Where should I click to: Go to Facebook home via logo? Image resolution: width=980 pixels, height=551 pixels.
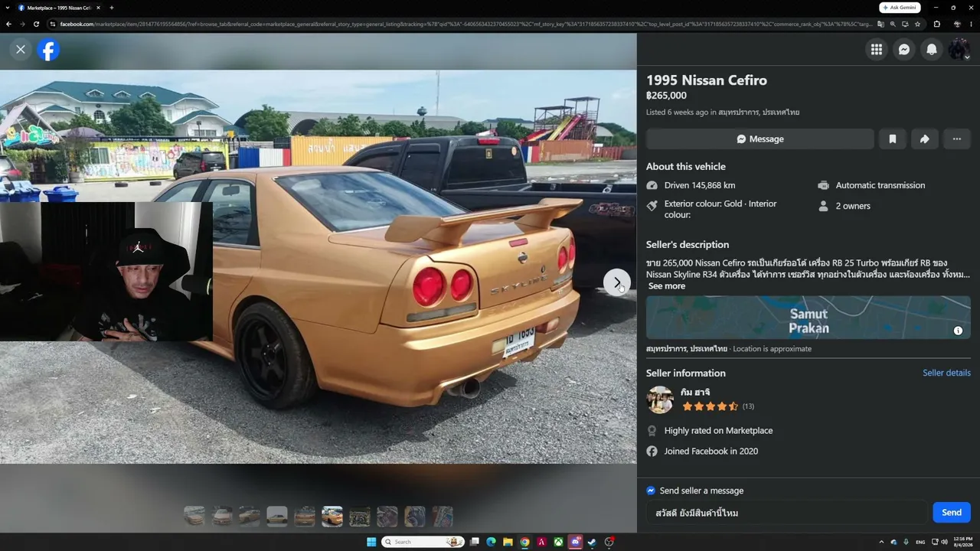(48, 50)
